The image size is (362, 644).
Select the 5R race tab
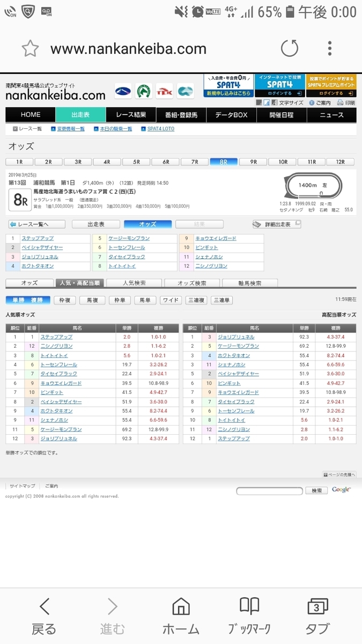click(136, 162)
